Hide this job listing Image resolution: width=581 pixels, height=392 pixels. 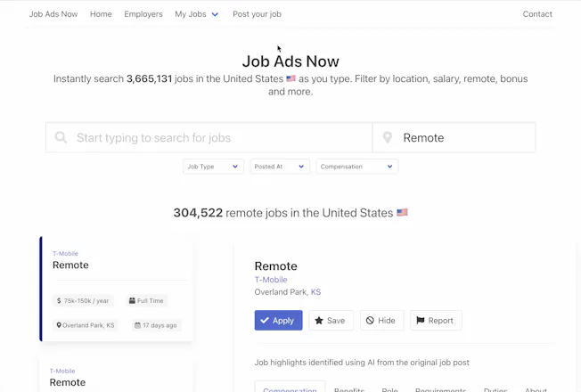(x=381, y=321)
